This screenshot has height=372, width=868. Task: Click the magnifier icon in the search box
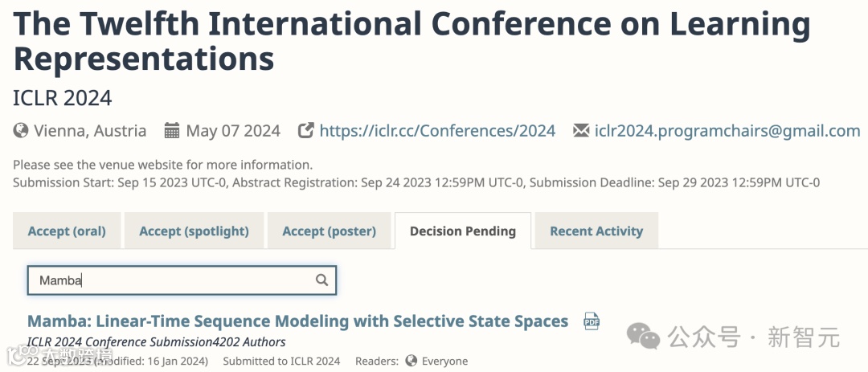click(x=321, y=280)
